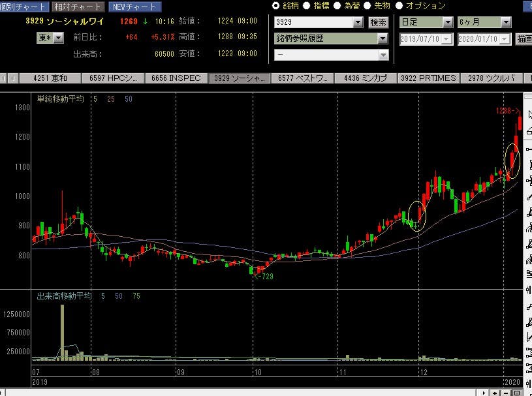532x396 pixels.
Task: Select the 為替 radio button
Action: pyautogui.click(x=338, y=6)
